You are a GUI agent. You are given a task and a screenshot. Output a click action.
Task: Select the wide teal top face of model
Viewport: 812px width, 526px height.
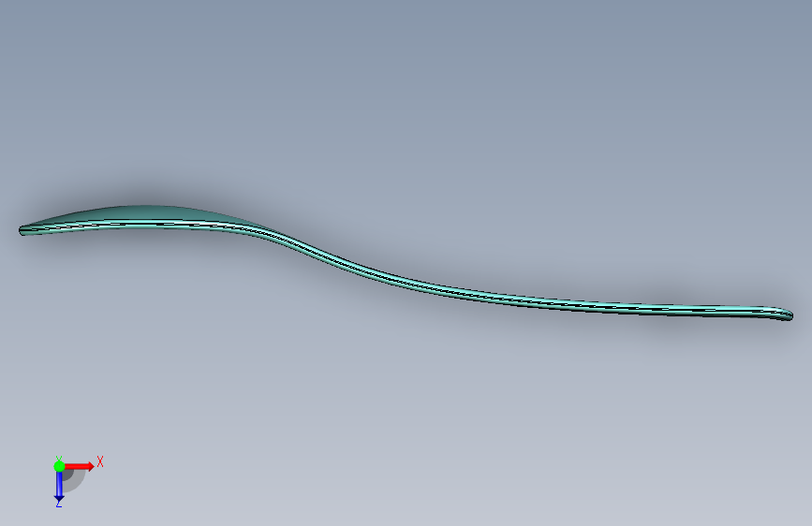[x=148, y=213]
